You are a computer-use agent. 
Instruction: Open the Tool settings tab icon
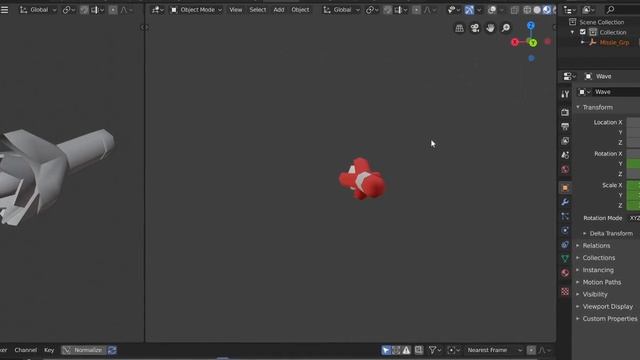tap(565, 94)
